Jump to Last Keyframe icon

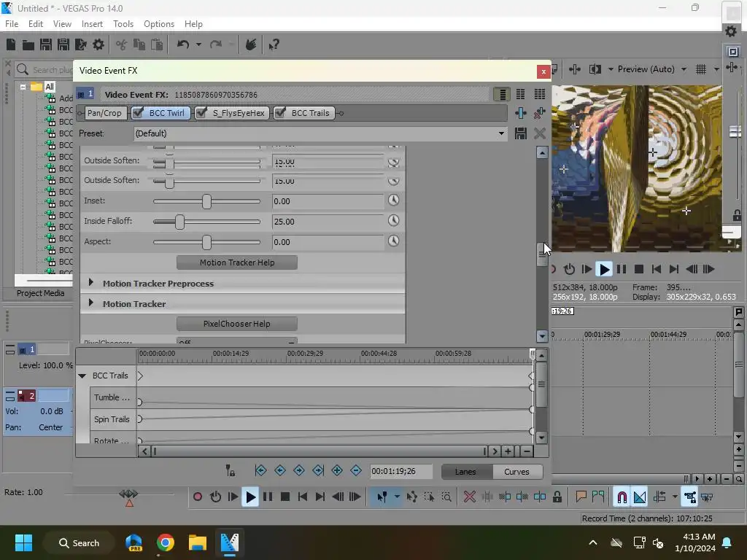[x=318, y=470]
